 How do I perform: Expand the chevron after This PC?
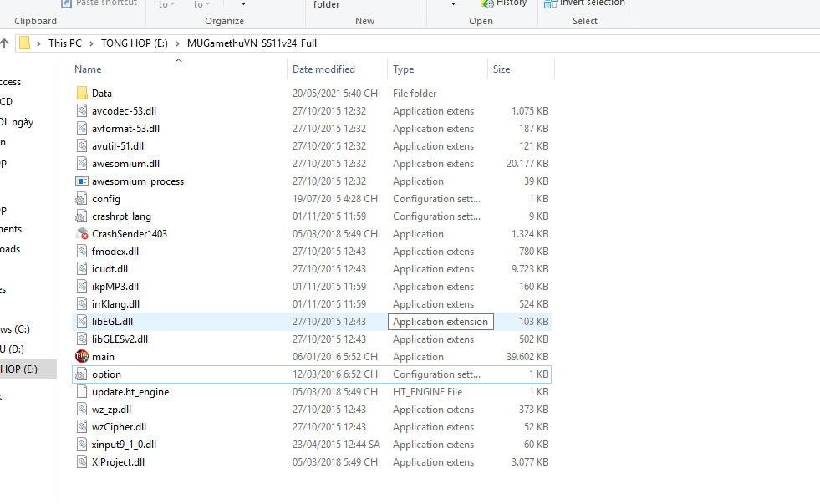pyautogui.click(x=91, y=43)
